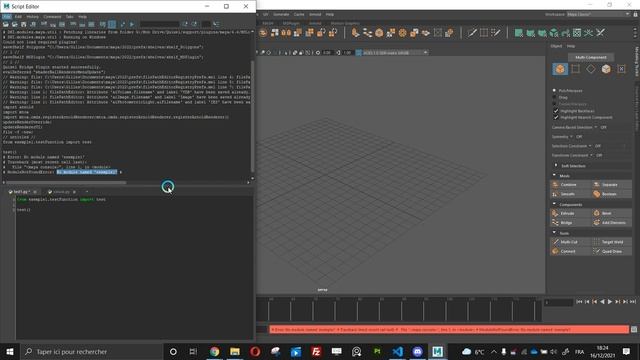Click first green UV cube shelf icon
The image size is (640, 360).
[518, 33]
